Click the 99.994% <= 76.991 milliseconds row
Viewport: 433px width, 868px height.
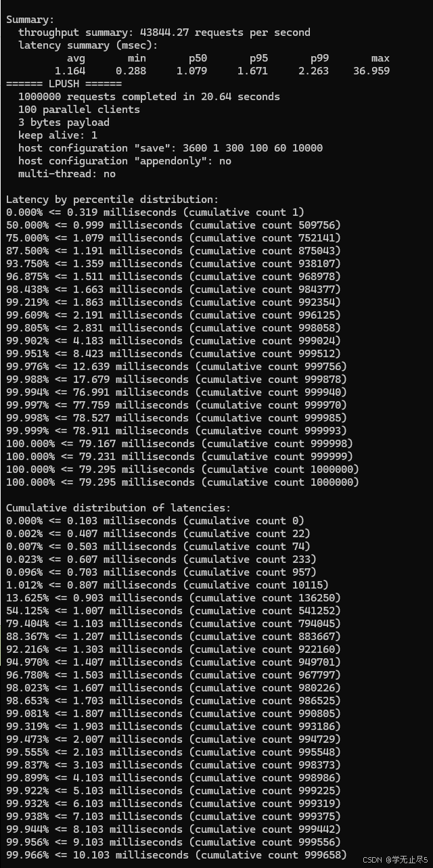coord(177,392)
